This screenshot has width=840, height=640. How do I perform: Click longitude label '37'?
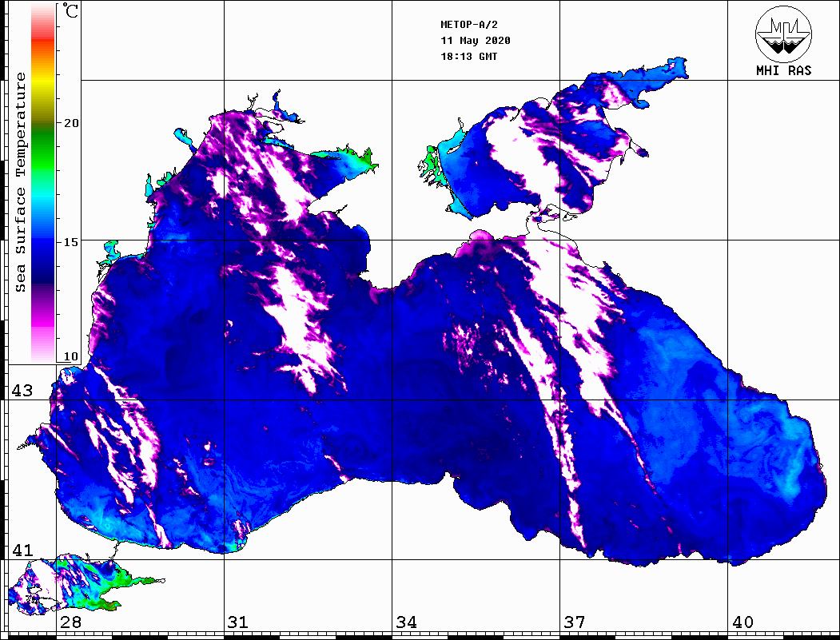(x=575, y=622)
